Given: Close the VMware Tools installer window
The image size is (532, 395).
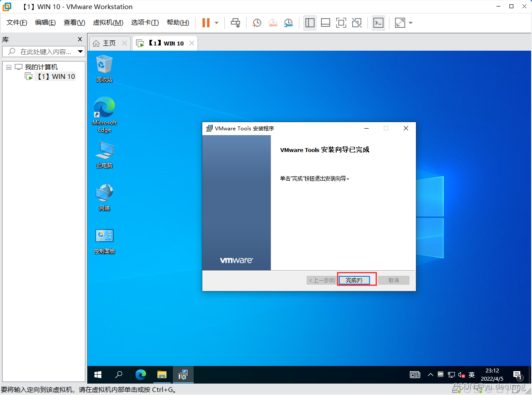Looking at the screenshot, I should [x=406, y=128].
